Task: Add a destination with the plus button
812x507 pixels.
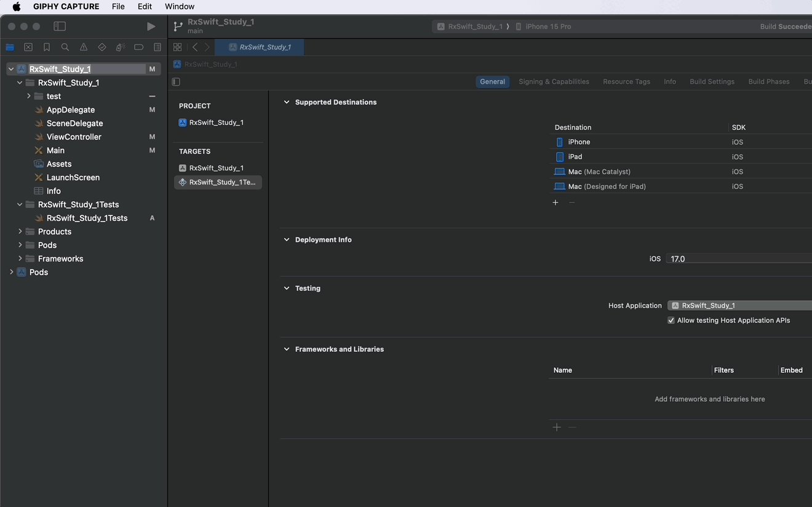Action: tap(555, 202)
